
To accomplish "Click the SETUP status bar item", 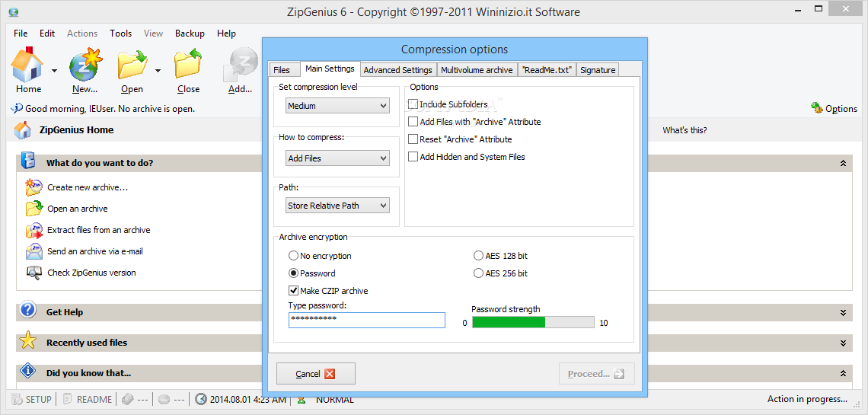I will (31, 399).
